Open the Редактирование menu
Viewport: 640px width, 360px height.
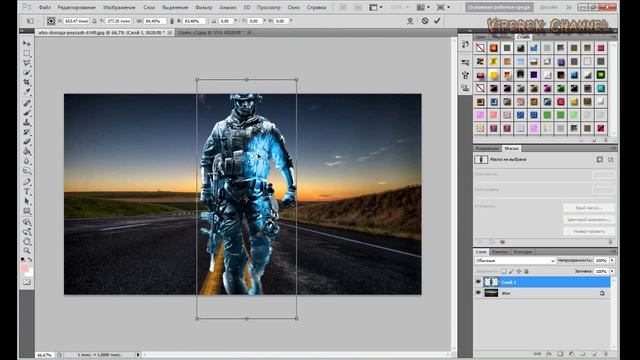(x=76, y=7)
